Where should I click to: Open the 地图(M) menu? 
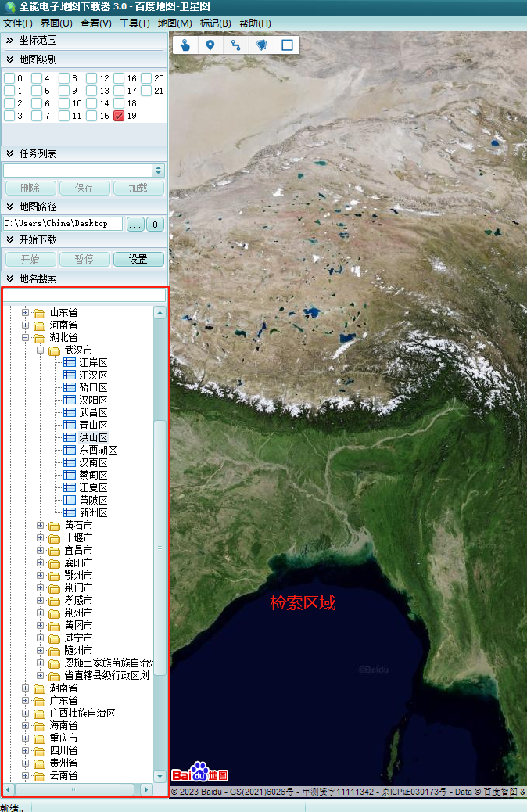(174, 23)
